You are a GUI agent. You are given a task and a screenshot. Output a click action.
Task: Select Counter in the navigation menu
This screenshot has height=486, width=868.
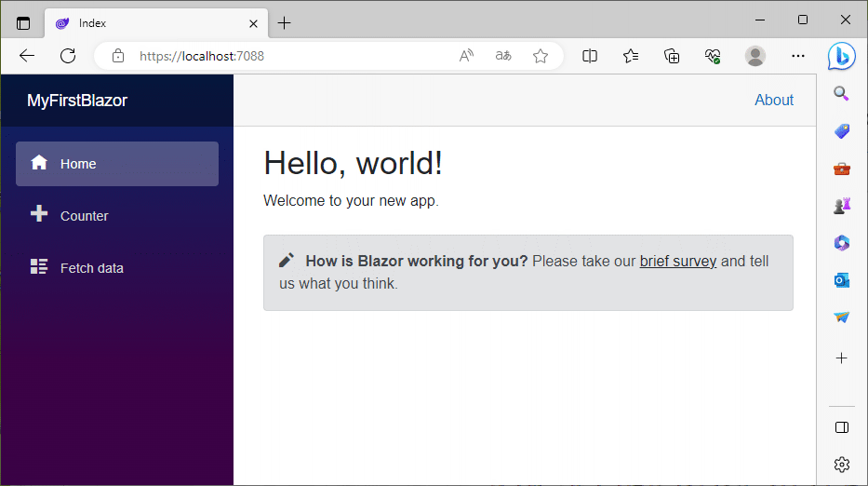[84, 216]
